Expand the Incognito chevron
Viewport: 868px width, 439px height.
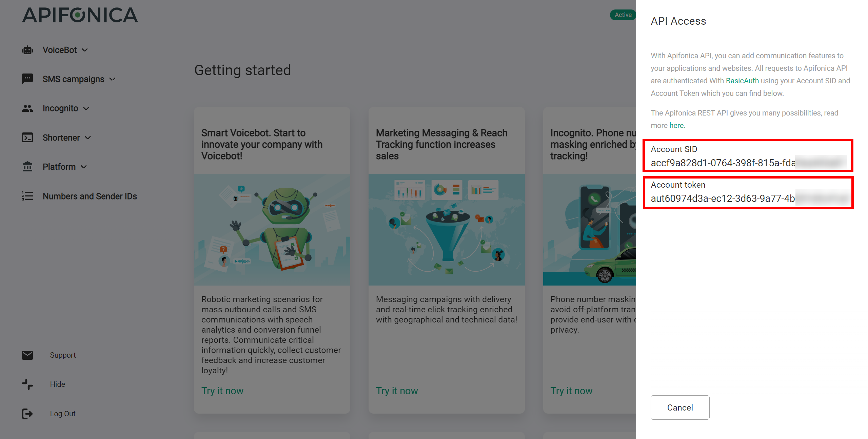[x=86, y=108]
